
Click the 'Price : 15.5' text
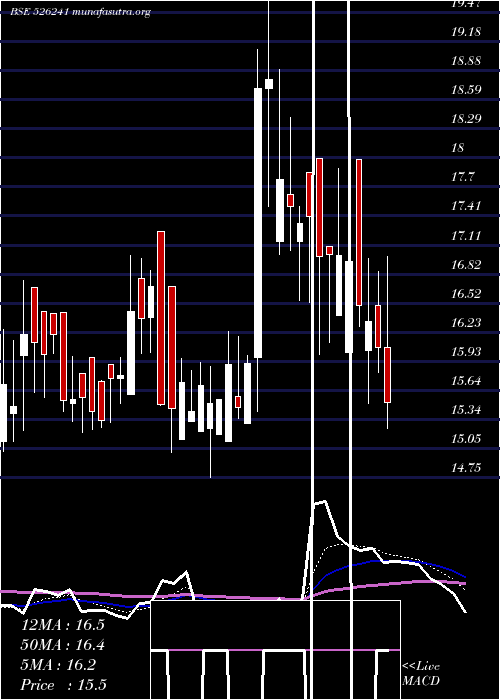coord(64,685)
